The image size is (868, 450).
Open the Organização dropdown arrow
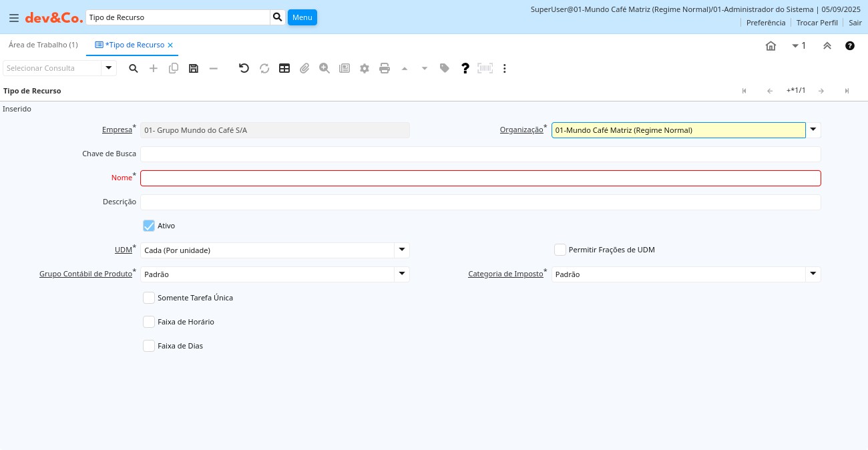[813, 130]
